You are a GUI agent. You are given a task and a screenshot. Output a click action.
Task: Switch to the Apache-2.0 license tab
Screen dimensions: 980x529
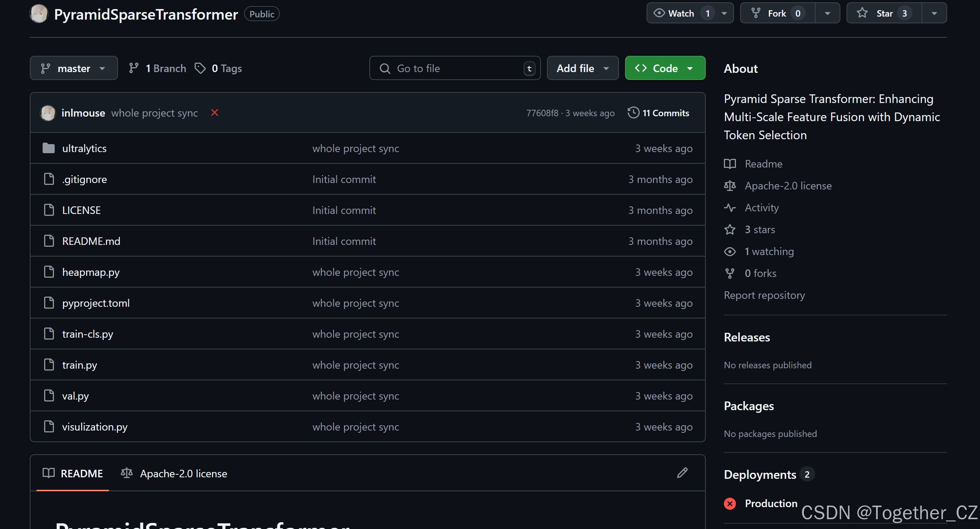(x=183, y=473)
